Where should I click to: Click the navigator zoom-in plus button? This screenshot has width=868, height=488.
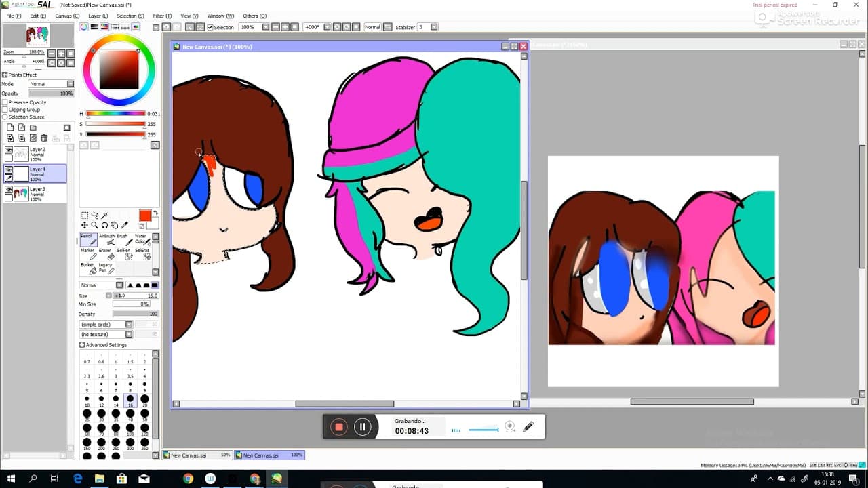(x=61, y=53)
